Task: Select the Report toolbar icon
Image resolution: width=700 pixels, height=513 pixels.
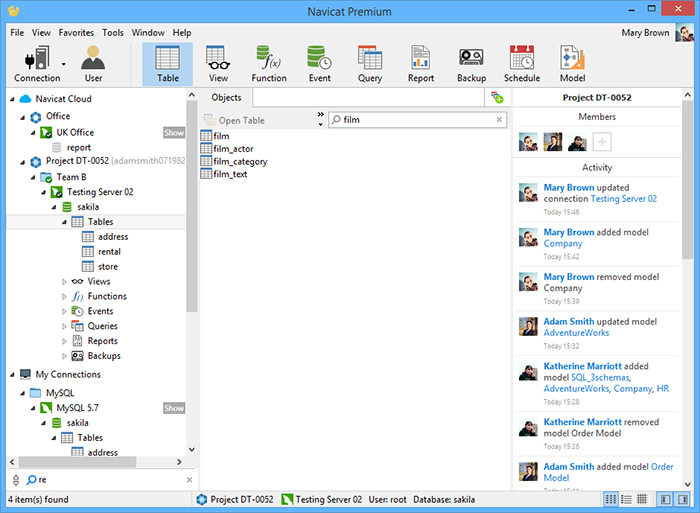Action: pyautogui.click(x=421, y=64)
